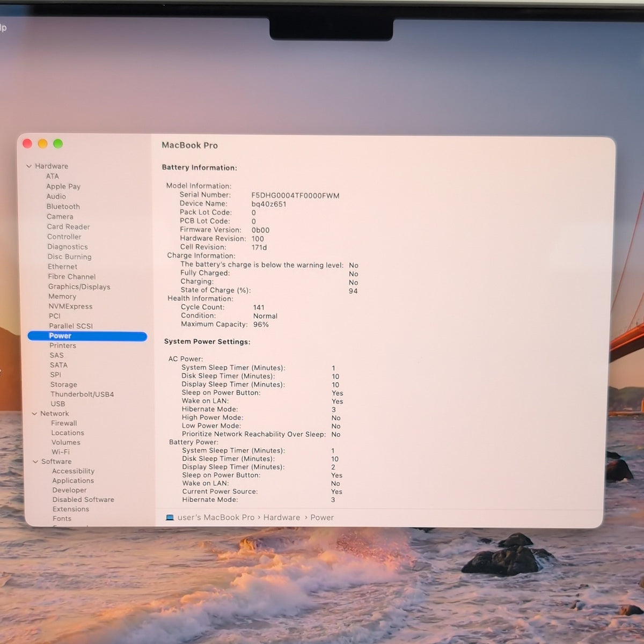The height and width of the screenshot is (644, 644).
Task: Select Parallel SCSI in the sidebar
Action: pyautogui.click(x=71, y=326)
